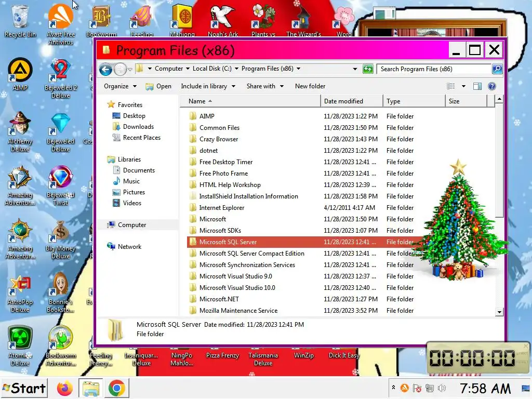Viewport: 532px width, 399px height.
Task: Open Firefox from the taskbar
Action: point(65,389)
